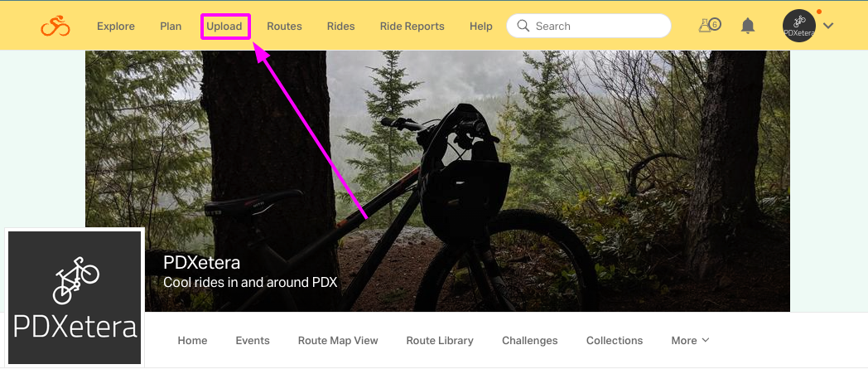Go to Routes in the navbar

285,26
